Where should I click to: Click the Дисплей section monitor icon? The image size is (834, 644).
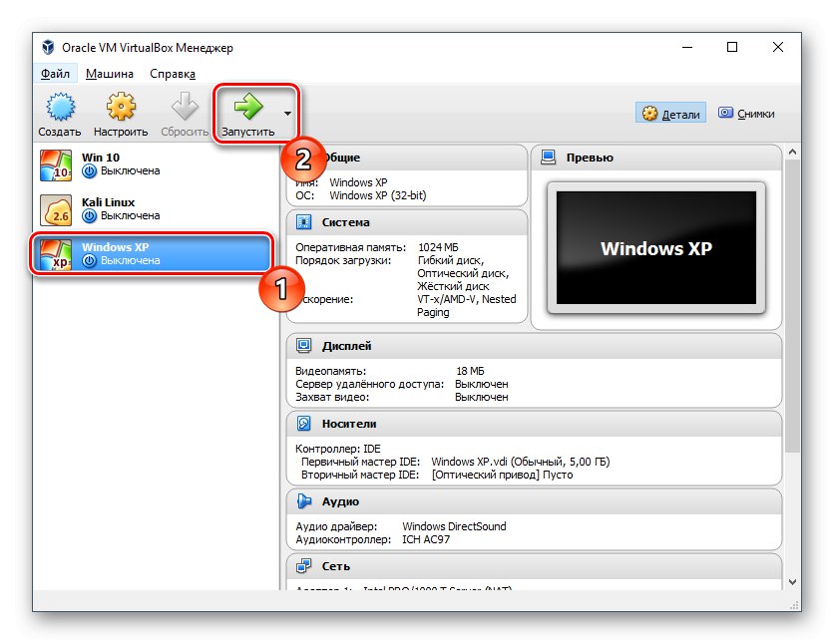point(303,346)
